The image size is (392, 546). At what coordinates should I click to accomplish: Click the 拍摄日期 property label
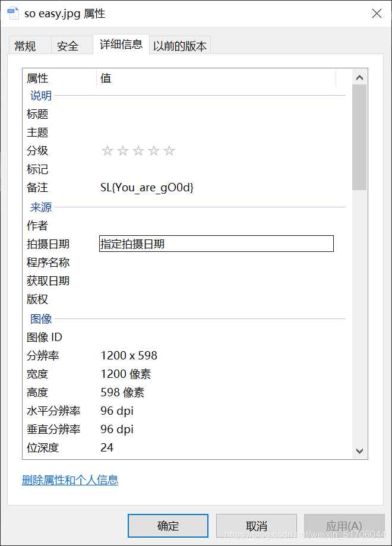tap(48, 244)
